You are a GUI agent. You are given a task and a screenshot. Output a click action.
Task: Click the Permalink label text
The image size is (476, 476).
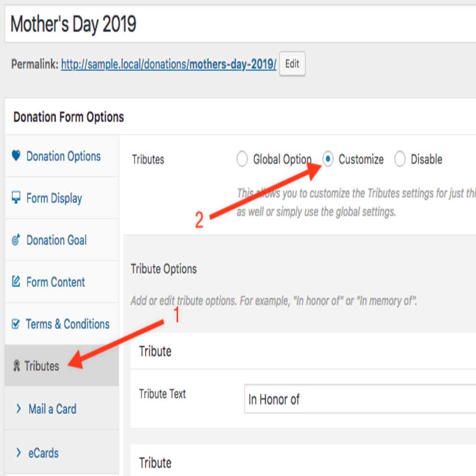(34, 64)
